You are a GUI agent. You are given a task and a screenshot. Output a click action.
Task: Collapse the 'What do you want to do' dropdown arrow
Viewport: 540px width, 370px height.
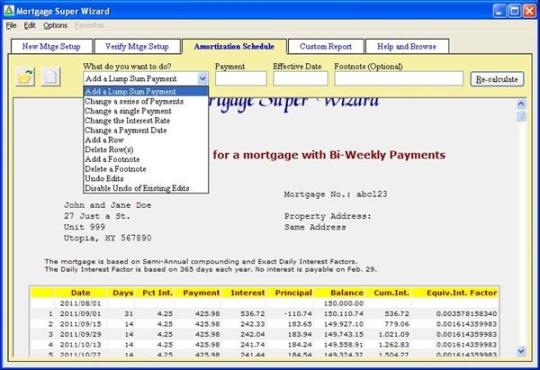203,79
